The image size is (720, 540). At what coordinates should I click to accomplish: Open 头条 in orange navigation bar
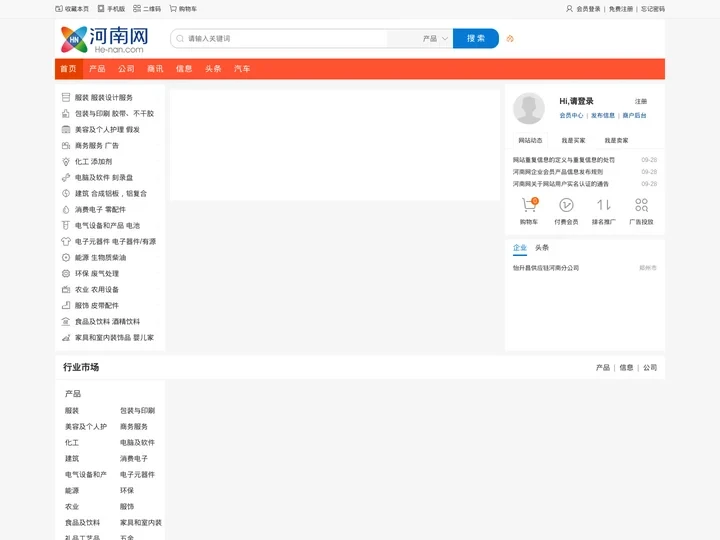[x=213, y=69]
